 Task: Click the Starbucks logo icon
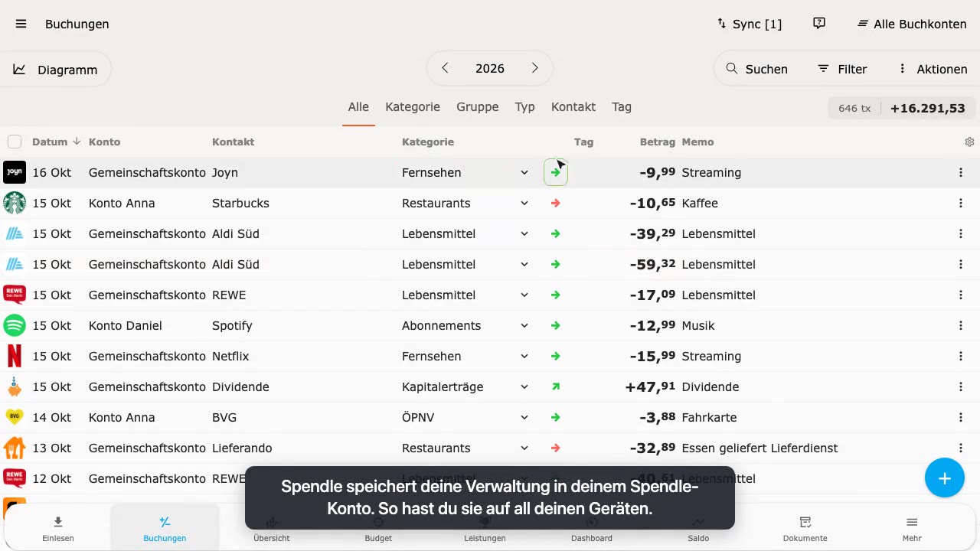(15, 203)
